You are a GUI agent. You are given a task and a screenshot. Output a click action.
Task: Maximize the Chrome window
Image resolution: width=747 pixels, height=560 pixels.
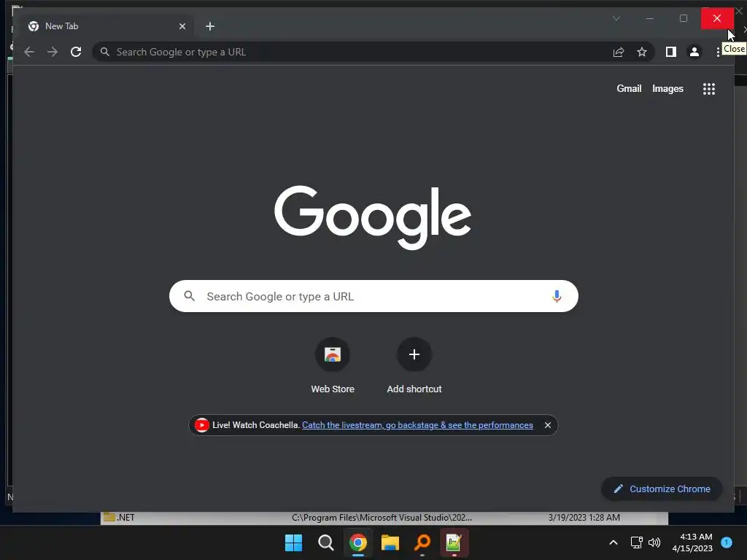(x=683, y=18)
